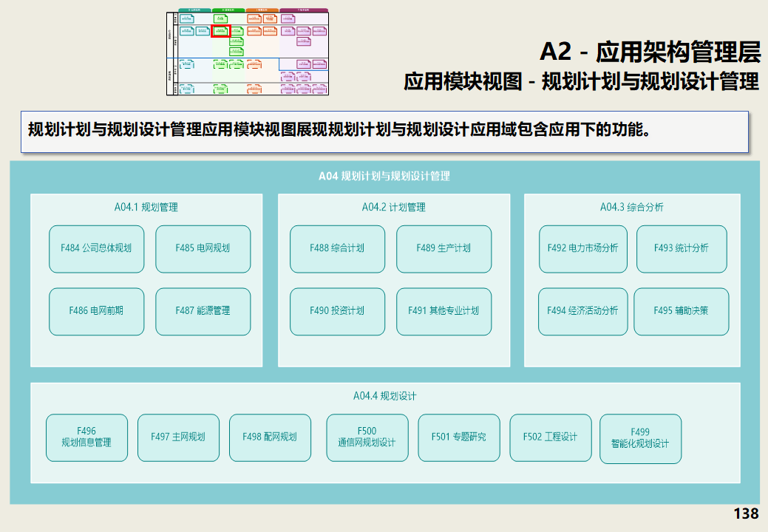Select F491 其他专业计划 module
Viewport: 768px width, 532px height.
tap(444, 311)
